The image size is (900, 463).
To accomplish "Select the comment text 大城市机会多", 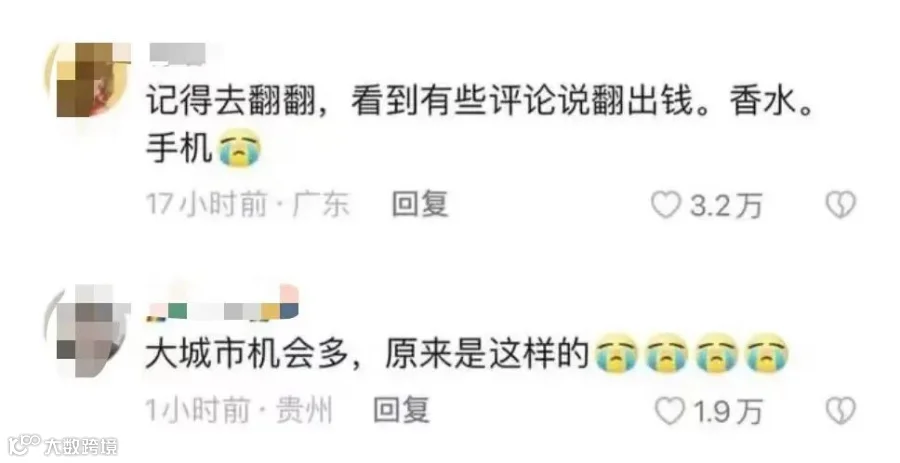I will tap(246, 354).
